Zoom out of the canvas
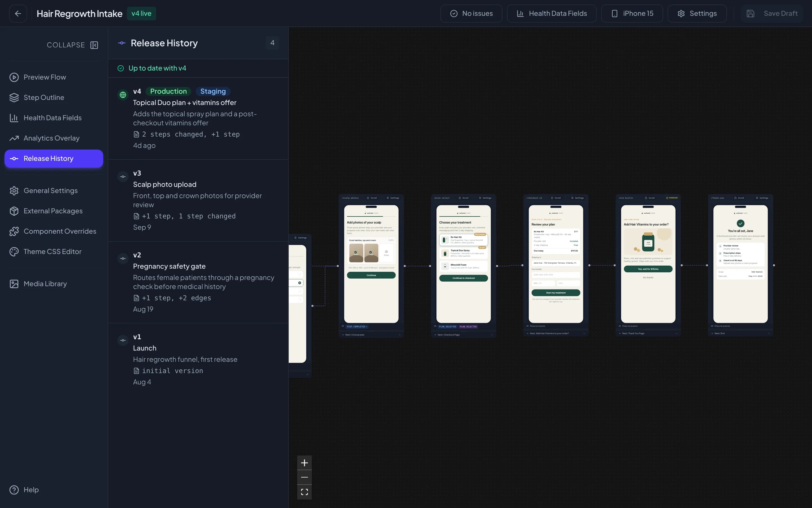812x508 pixels. point(304,477)
